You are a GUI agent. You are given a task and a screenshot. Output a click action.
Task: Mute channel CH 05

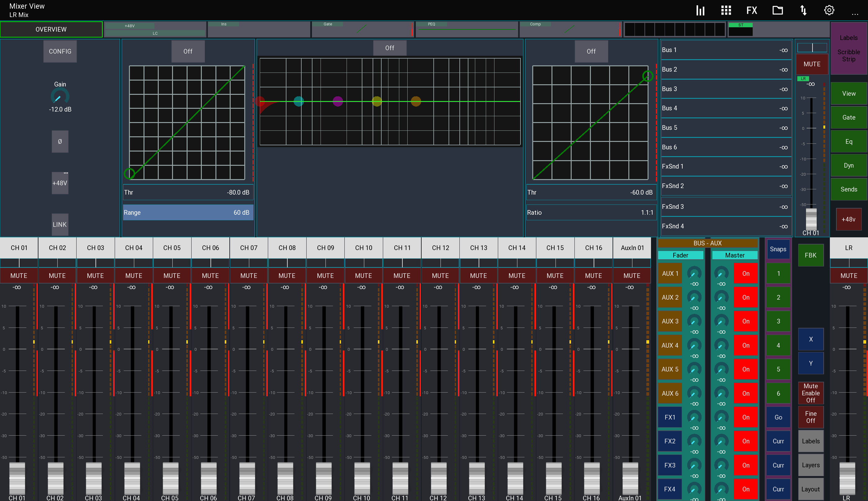[172, 276]
